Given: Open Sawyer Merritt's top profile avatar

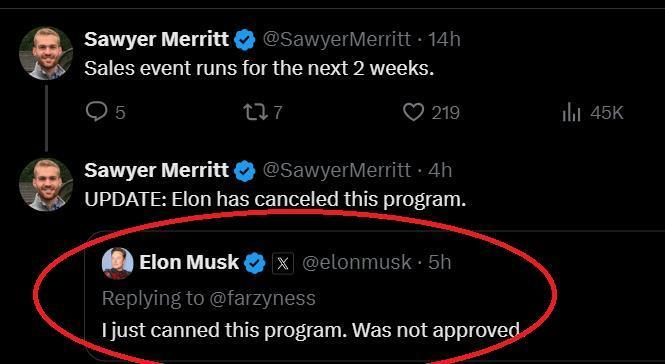Looking at the screenshot, I should coord(46,53).
